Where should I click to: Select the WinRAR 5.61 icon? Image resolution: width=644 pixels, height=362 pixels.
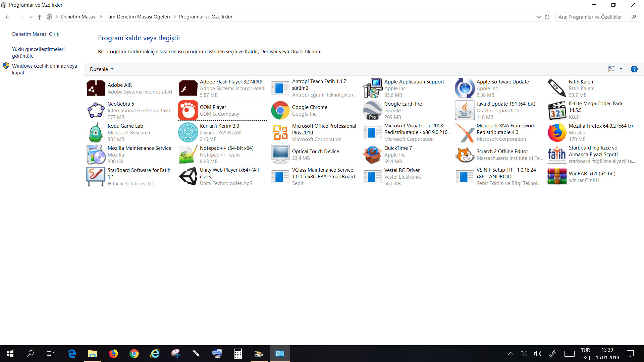tap(557, 177)
